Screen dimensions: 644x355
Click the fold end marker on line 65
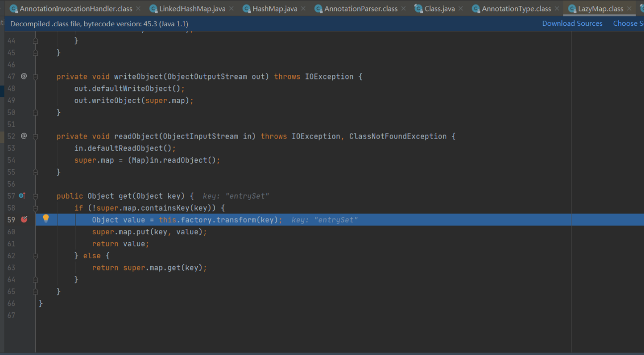point(35,291)
